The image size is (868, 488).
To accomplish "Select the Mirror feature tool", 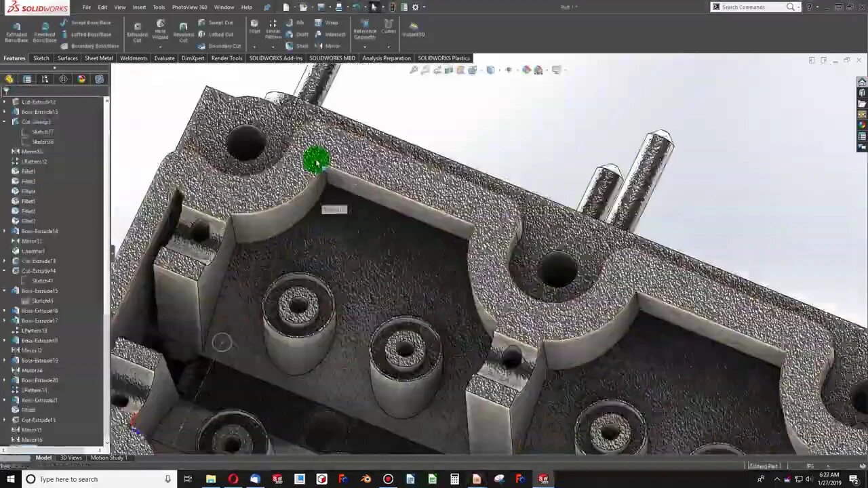I will click(x=328, y=46).
